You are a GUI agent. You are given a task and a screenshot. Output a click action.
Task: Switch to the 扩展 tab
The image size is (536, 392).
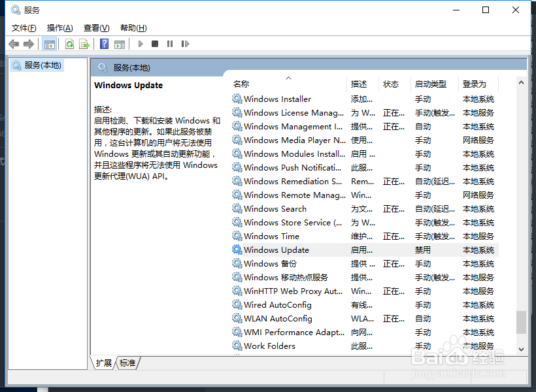pos(103,363)
